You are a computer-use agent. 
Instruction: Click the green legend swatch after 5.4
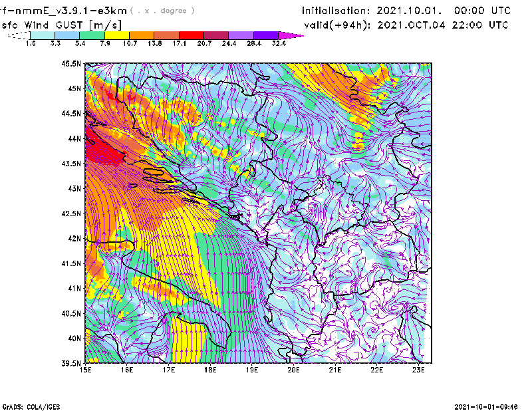pos(92,35)
